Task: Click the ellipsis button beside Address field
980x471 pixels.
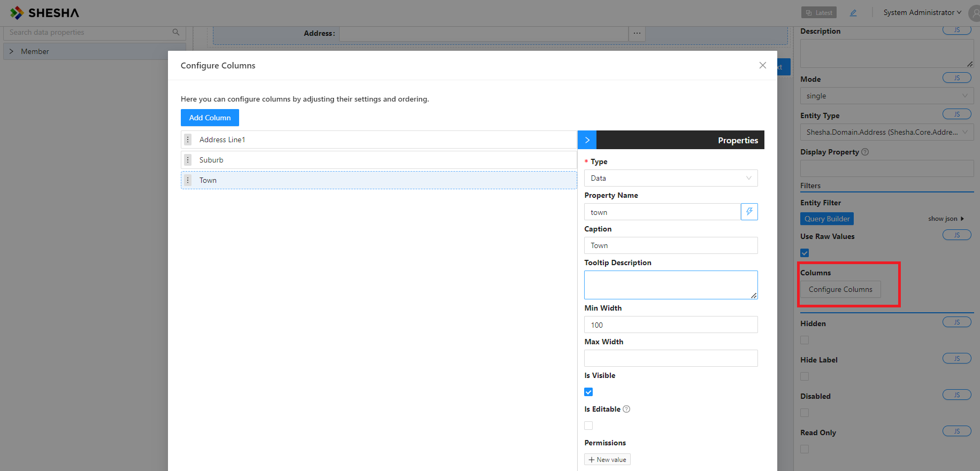Action: 637,33
